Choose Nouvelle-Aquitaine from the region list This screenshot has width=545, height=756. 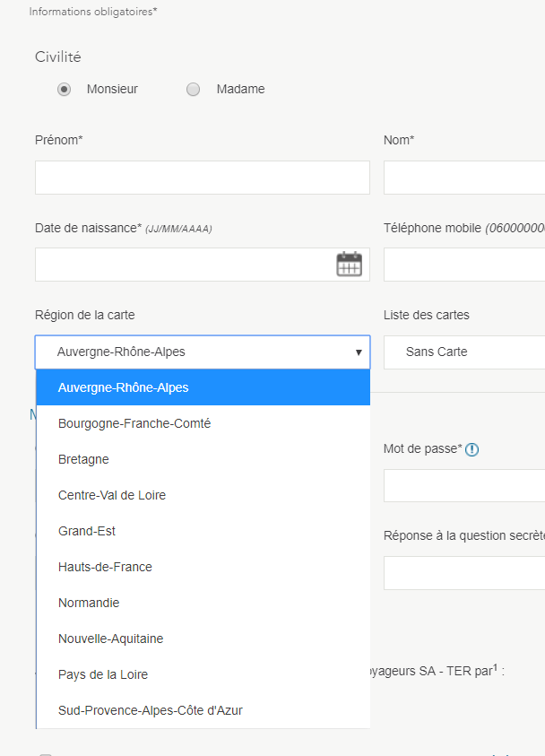pyautogui.click(x=203, y=639)
